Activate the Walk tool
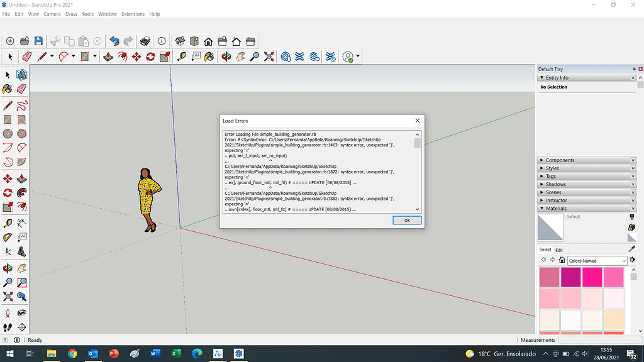Image resolution: width=644 pixels, height=362 pixels. 7,327
